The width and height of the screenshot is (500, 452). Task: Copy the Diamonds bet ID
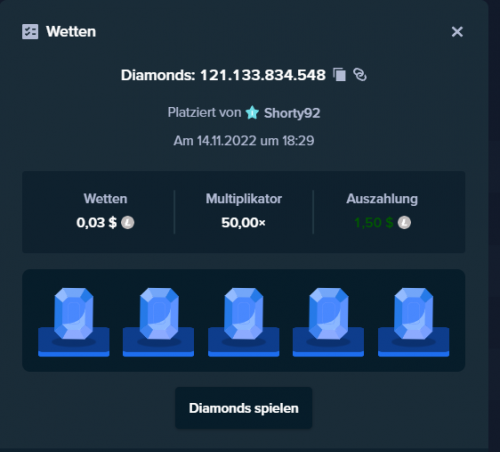pos(340,75)
